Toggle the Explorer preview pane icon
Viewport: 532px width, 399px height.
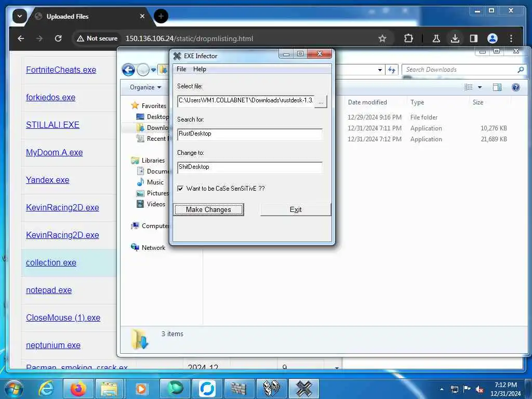click(497, 87)
